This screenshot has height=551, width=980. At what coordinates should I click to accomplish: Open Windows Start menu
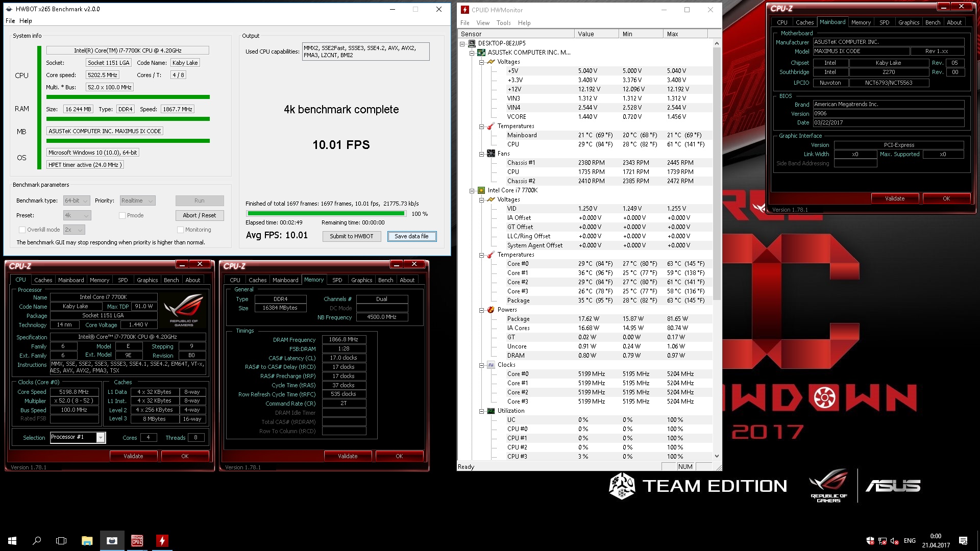tap(12, 540)
